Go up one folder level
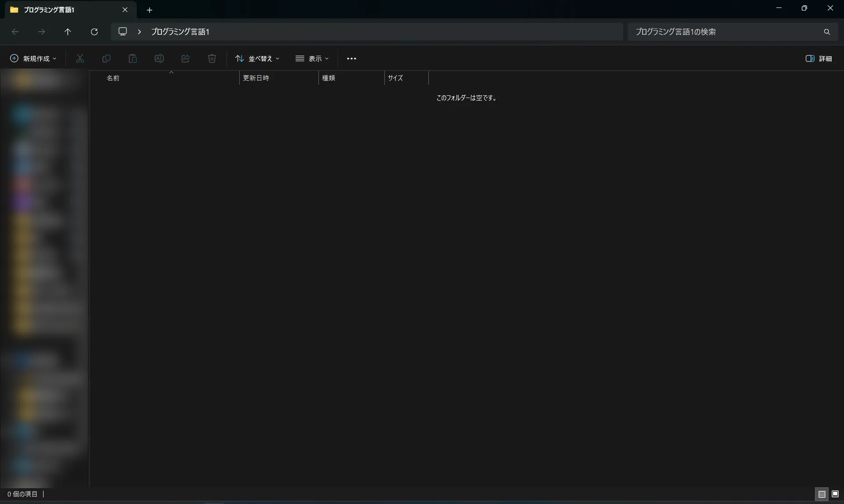The height and width of the screenshot is (504, 844). [x=68, y=32]
